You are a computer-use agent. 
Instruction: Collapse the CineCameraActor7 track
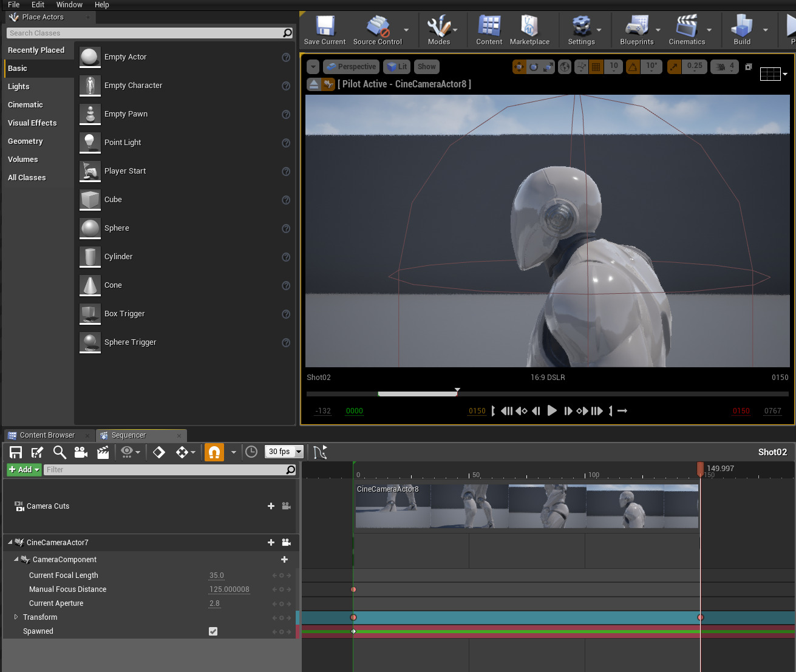(10, 542)
